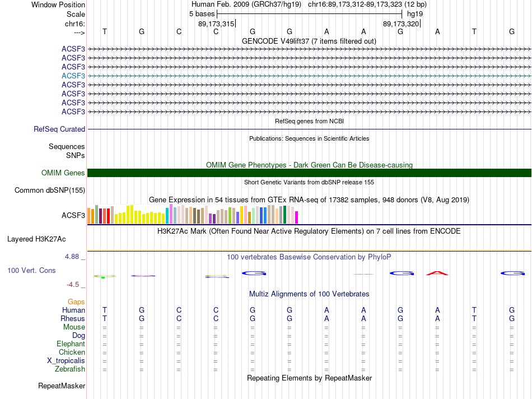
Task: Click the RefSeq Curated track label
Action: click(x=59, y=129)
